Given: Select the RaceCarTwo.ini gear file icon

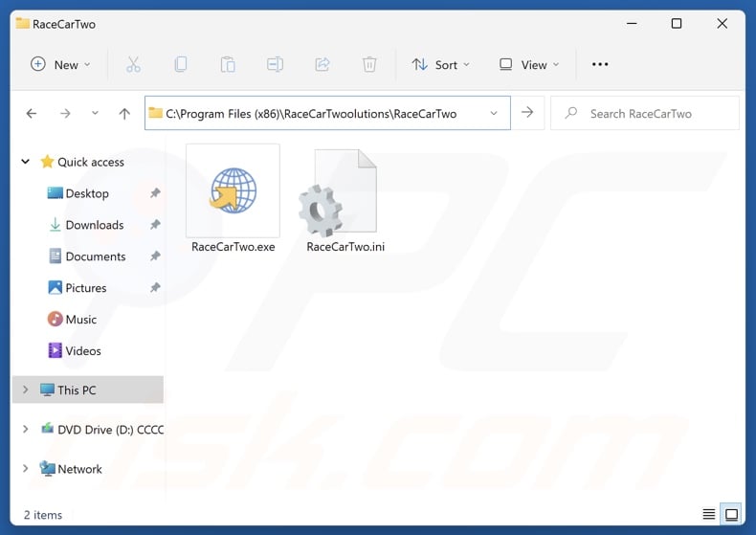Looking at the screenshot, I should click(338, 192).
